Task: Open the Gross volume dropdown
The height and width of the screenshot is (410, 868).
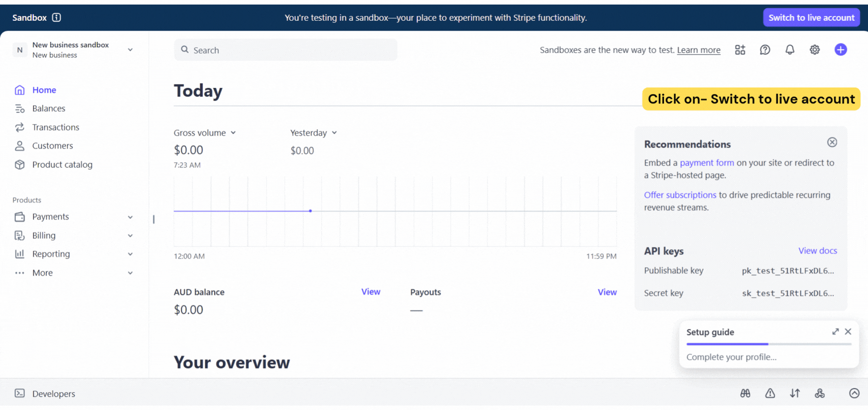Action: point(205,133)
